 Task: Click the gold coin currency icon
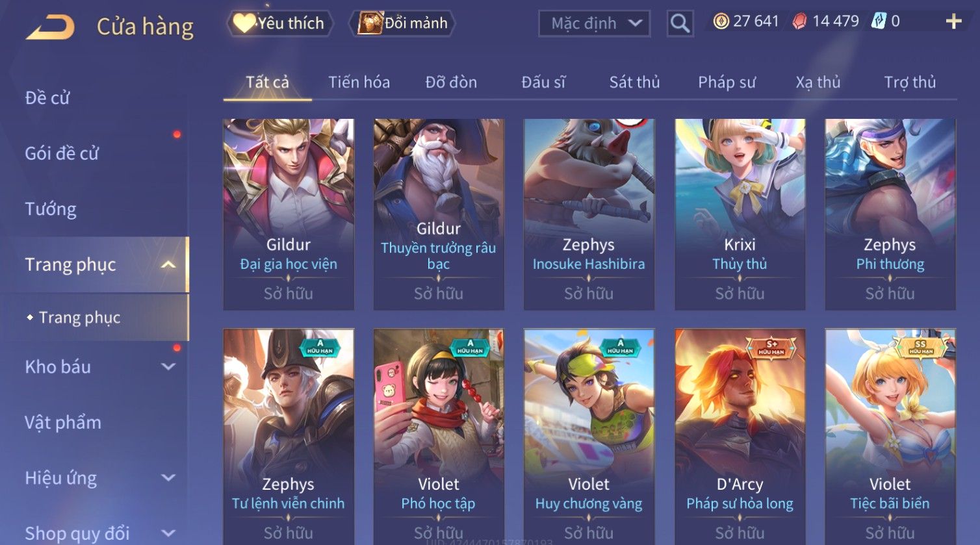tap(721, 21)
